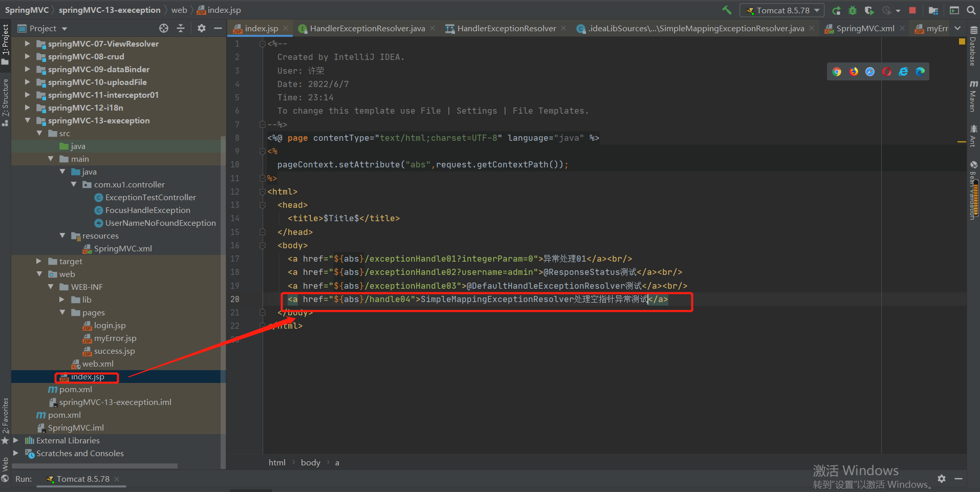Hide the Project panel with minus icon
Image resolution: width=980 pixels, height=492 pixels.
(x=218, y=28)
